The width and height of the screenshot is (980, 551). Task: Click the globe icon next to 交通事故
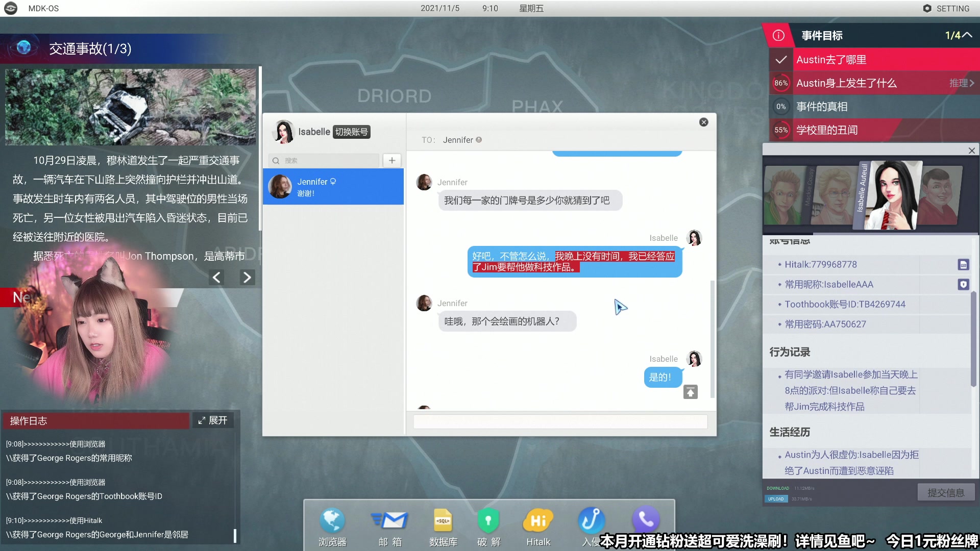pyautogui.click(x=23, y=47)
